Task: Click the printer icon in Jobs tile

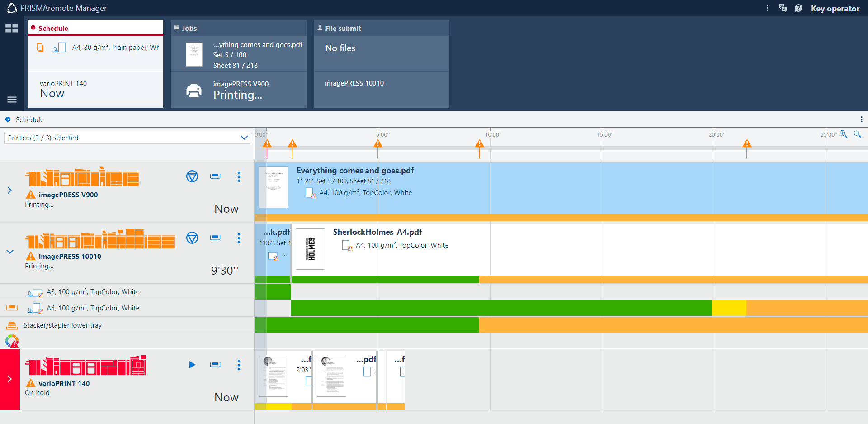Action: point(194,91)
